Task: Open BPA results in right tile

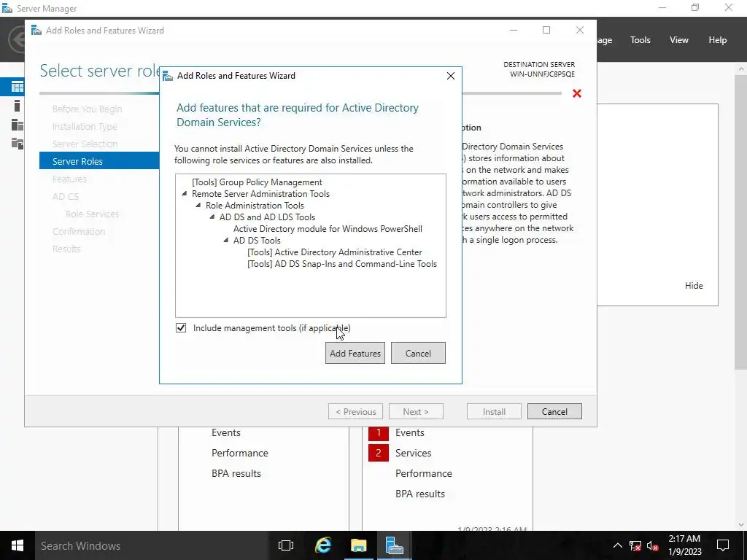Action: pos(419,494)
